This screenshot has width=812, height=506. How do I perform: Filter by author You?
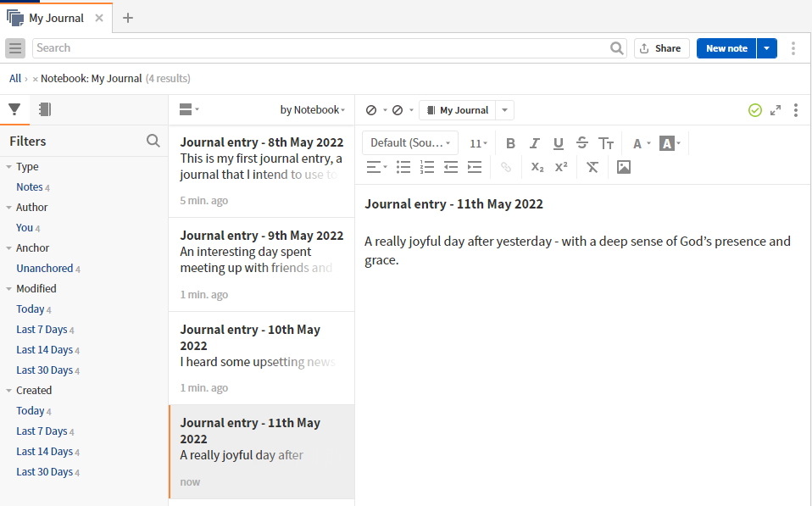(25, 228)
